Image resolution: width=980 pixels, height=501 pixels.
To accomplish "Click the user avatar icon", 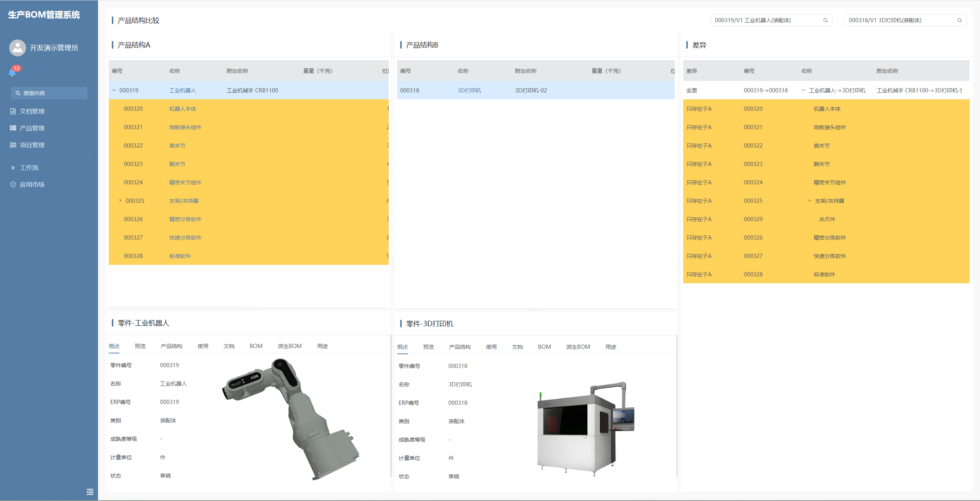I will tap(17, 48).
